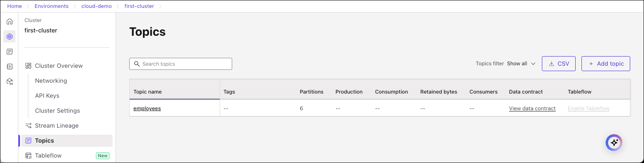Open the employees topic link
Screen dimensions: 644x163
tap(147, 108)
